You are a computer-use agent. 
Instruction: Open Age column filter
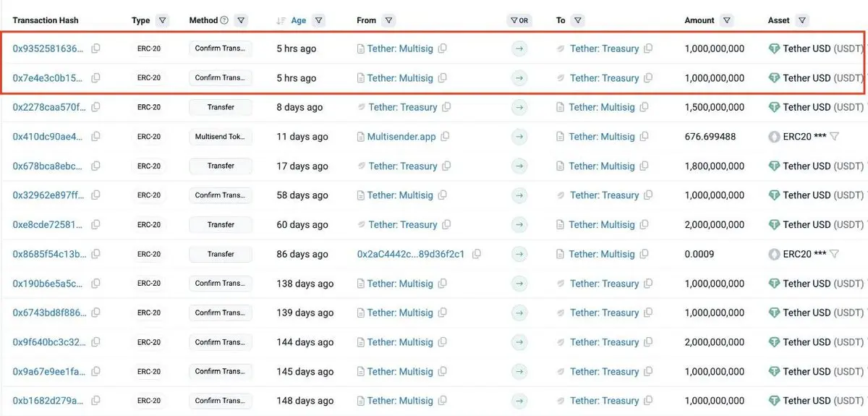pos(319,20)
